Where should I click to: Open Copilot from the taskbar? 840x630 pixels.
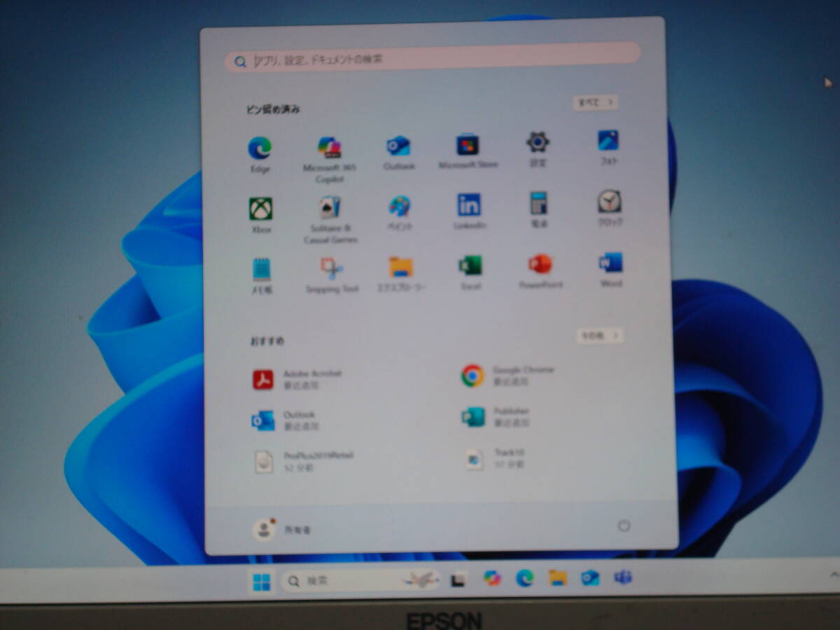click(x=493, y=578)
